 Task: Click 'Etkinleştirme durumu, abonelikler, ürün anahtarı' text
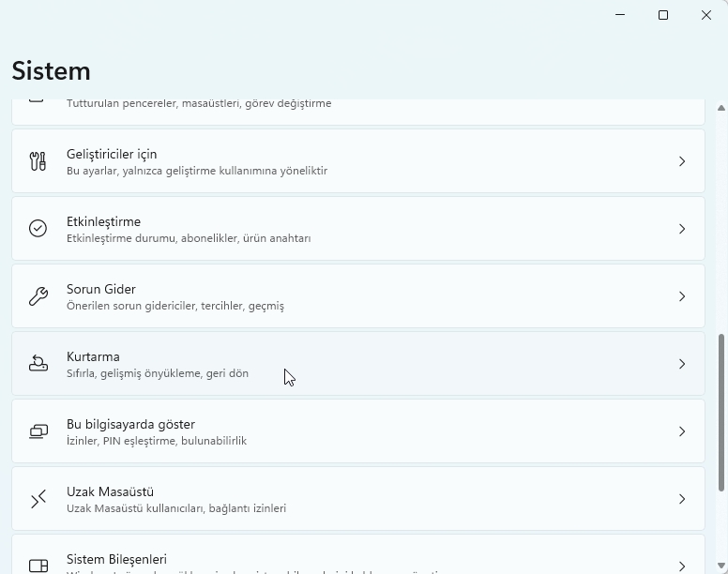(x=189, y=238)
